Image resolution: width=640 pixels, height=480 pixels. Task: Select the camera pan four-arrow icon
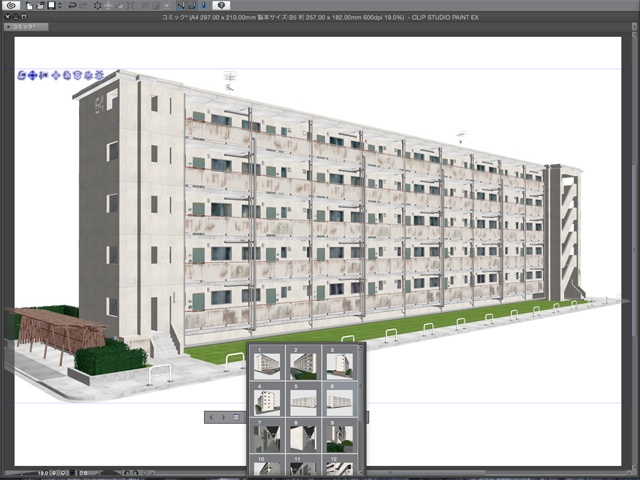click(x=32, y=75)
